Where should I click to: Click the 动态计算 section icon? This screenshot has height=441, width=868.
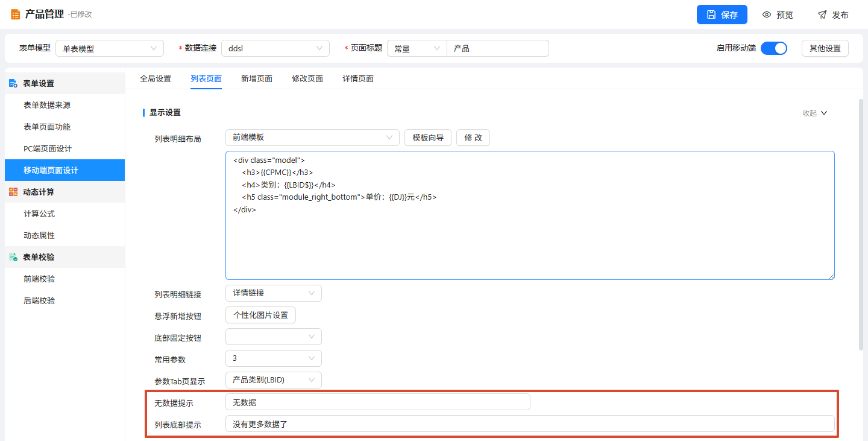[x=13, y=192]
